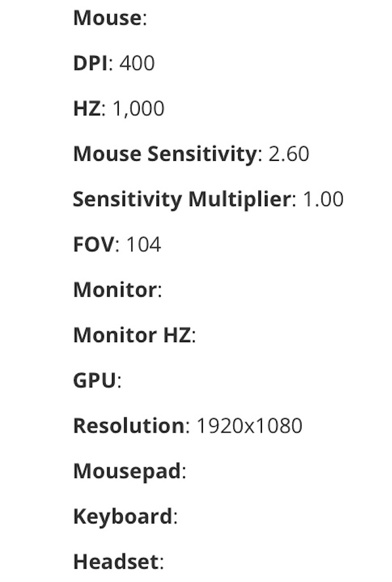392x582 pixels.
Task: Click the 400 DPI value
Action: [137, 63]
